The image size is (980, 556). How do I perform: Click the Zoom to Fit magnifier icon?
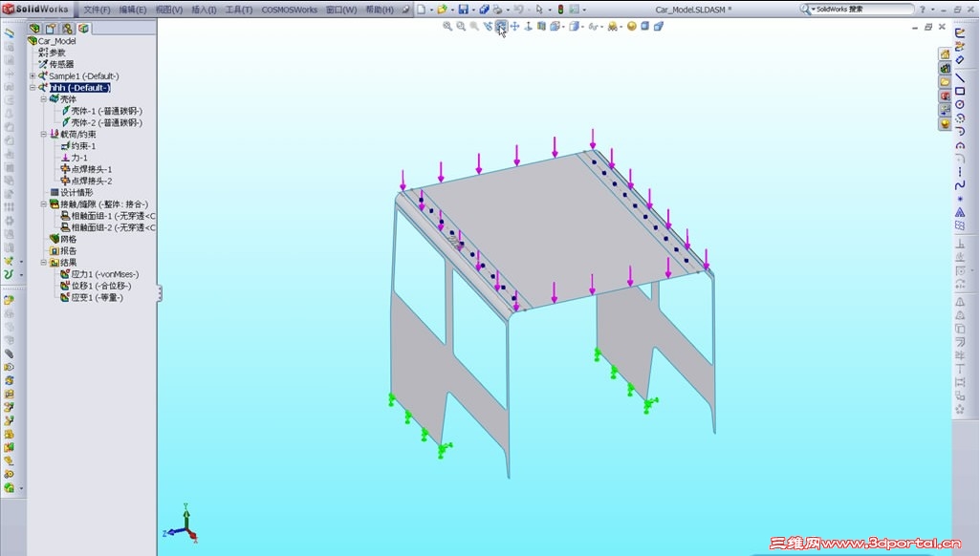447,26
